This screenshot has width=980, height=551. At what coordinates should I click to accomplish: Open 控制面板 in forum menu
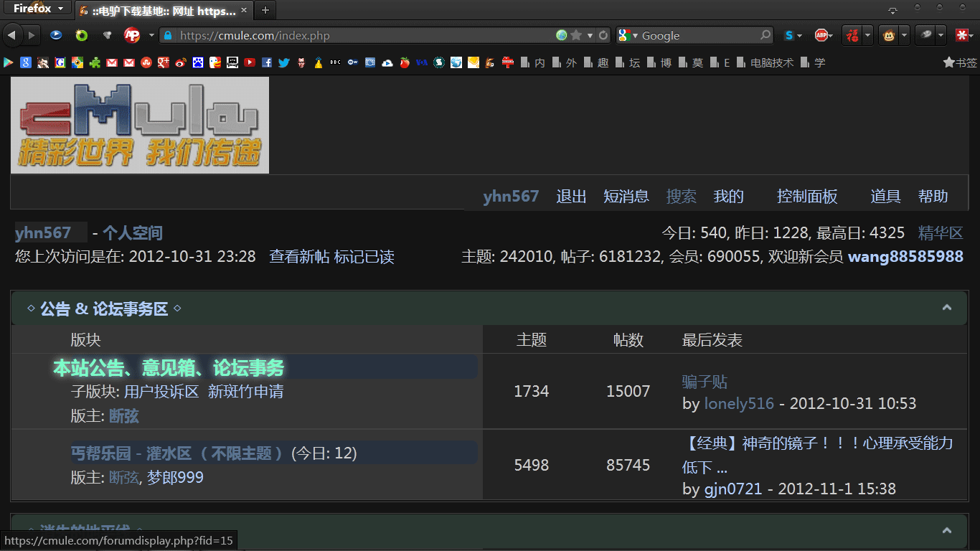[x=807, y=197]
